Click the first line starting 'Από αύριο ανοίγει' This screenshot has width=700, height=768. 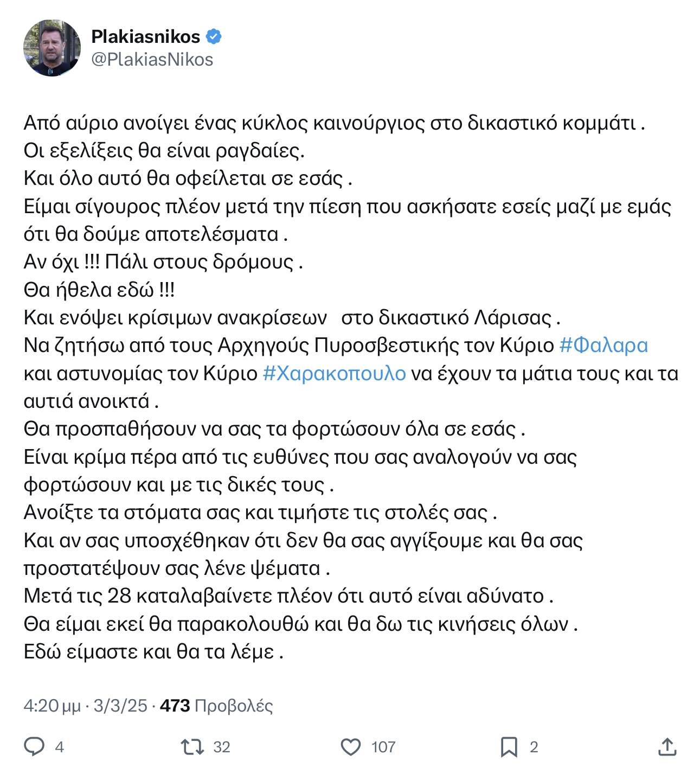[335, 123]
